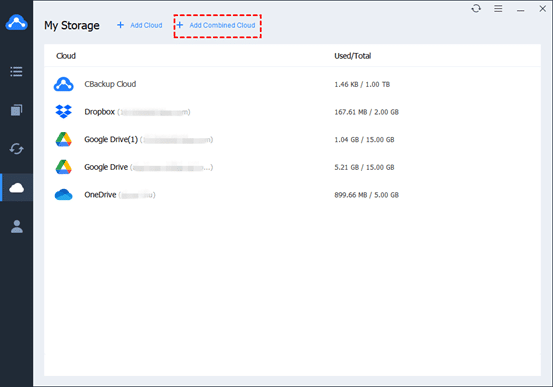Click the 1.04 GB / 15.00 GB value

tap(364, 140)
